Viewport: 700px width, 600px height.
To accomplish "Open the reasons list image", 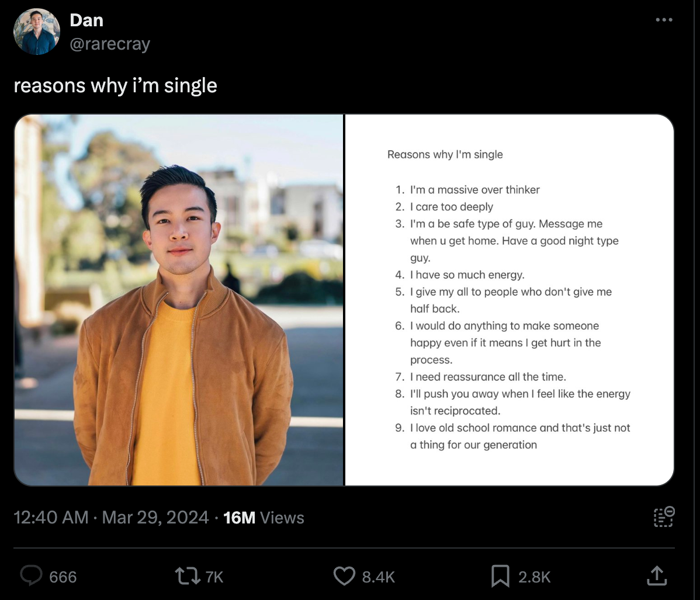I will point(510,300).
